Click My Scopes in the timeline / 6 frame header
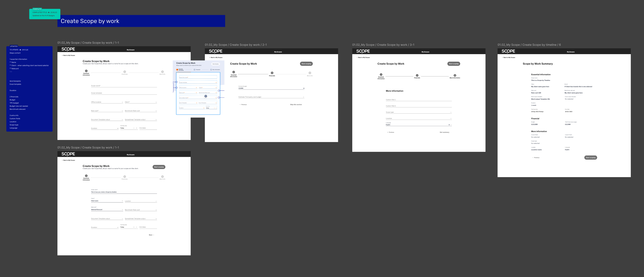Image resolution: width=644 pixels, height=277 pixels. [571, 52]
